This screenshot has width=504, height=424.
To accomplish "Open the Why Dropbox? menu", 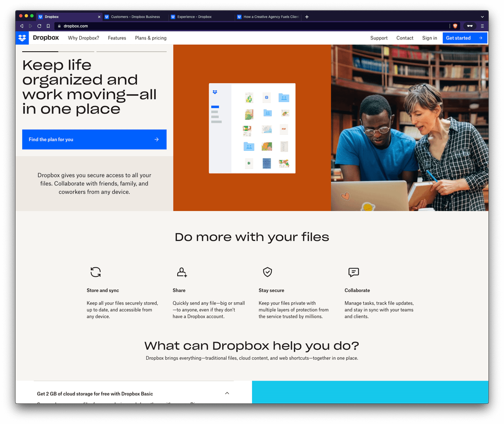I will pyautogui.click(x=84, y=38).
